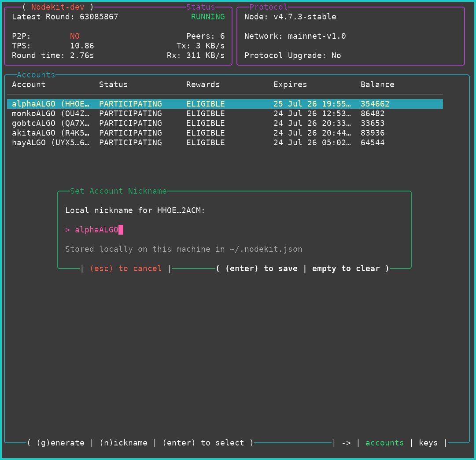Click the Status column header
Image resolution: width=476 pixels, height=460 pixels.
[x=113, y=85]
